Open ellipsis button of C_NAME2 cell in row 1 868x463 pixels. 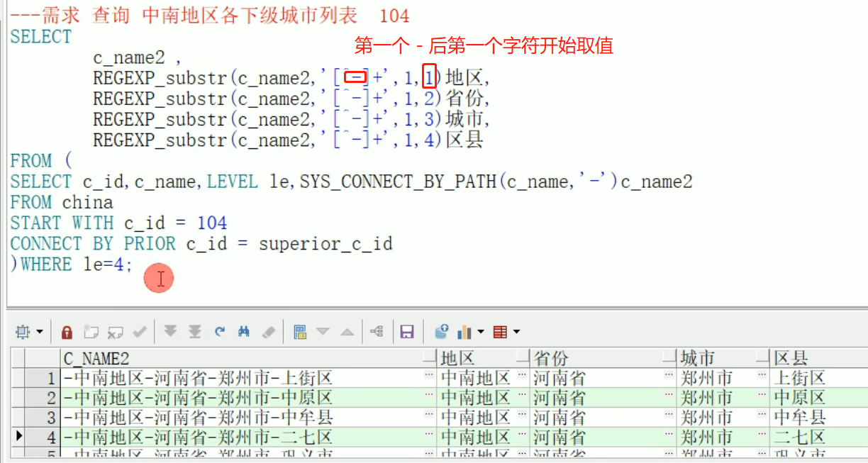[x=430, y=375]
